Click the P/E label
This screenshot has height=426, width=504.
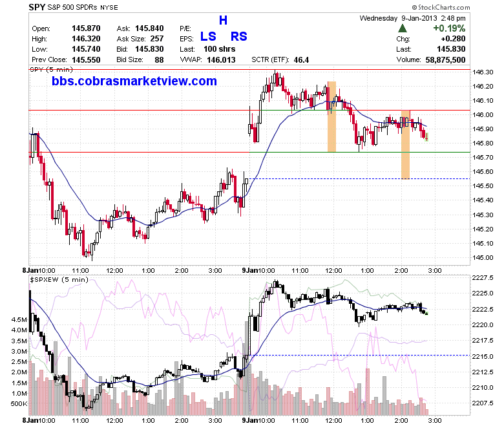tap(185, 28)
